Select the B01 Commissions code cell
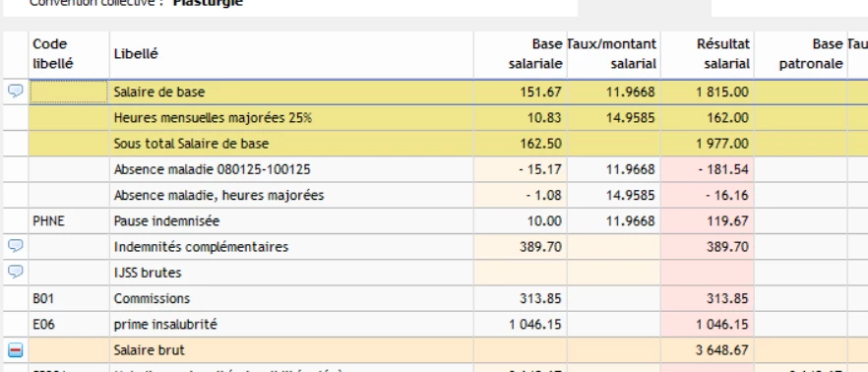Viewport: 868px width, 372px height. 69,298
